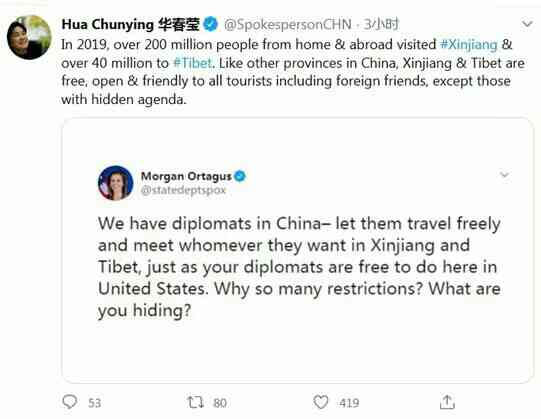Screen dimensions: 541x419
Task: Click Morgan Ortagus's verified badge
Action: [x=240, y=176]
